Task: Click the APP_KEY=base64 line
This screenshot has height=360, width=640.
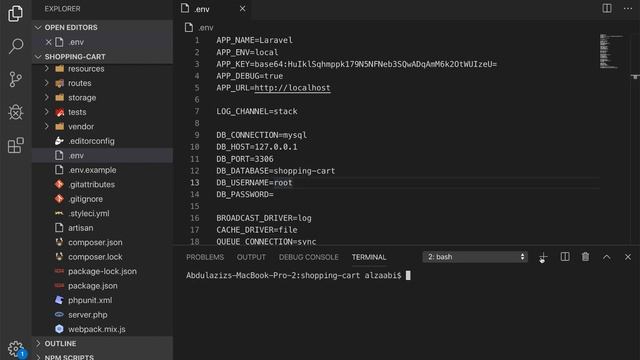Action: [356, 64]
